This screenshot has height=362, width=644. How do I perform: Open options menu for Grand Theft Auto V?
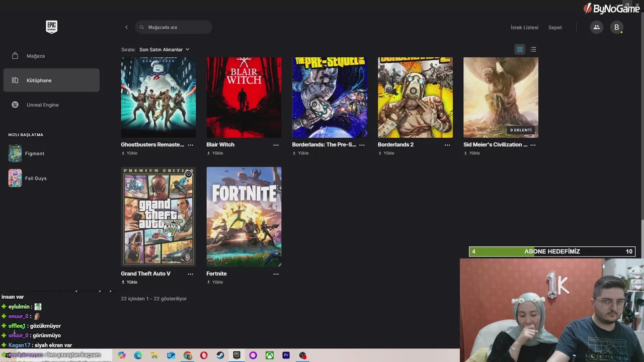(190, 274)
